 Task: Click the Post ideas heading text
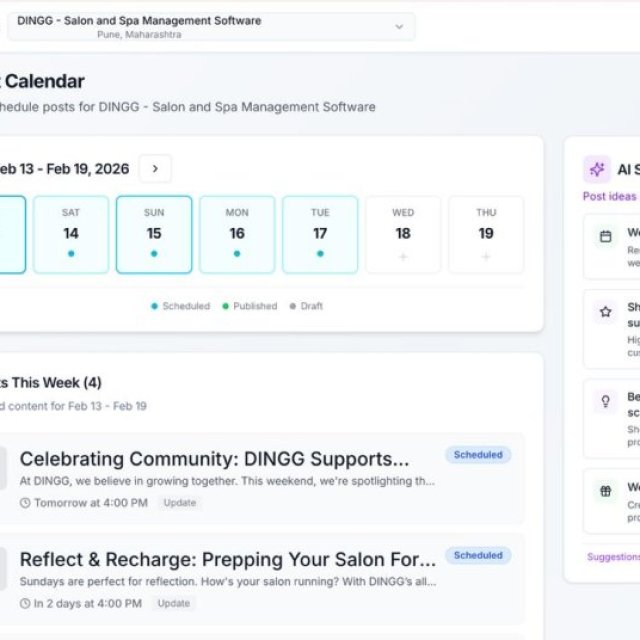[x=609, y=196]
